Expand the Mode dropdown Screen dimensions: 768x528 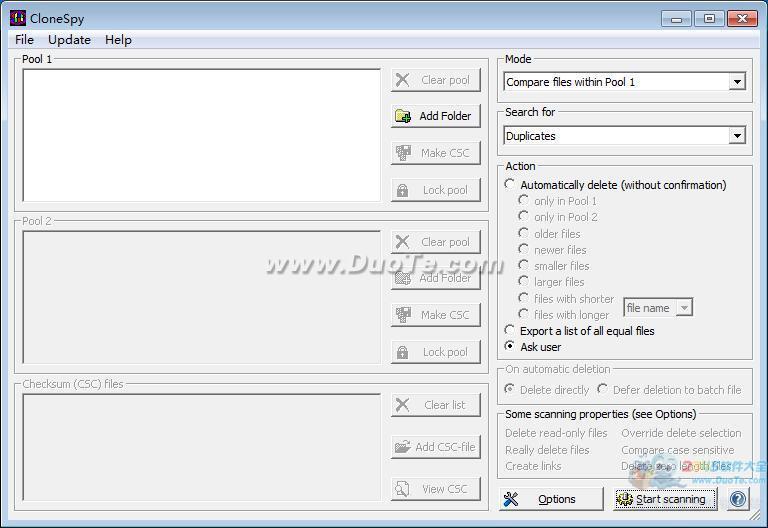[x=737, y=82]
